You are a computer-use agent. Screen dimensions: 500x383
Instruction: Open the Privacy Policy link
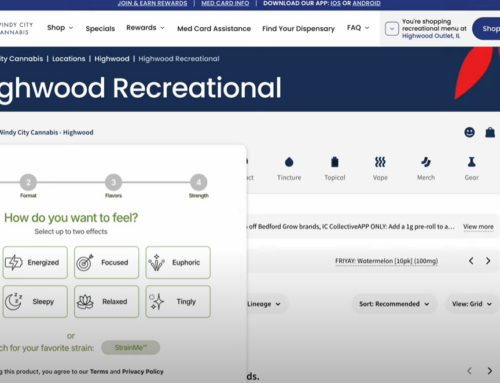(143, 371)
